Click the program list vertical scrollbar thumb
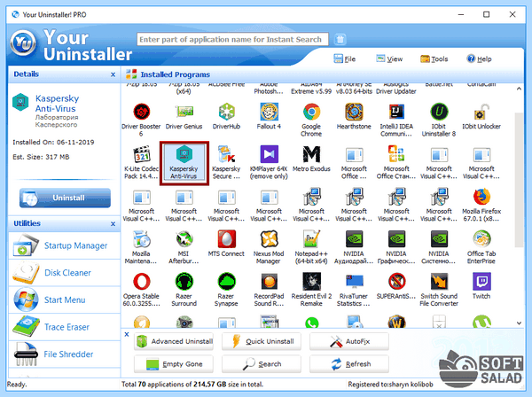The width and height of the screenshot is (532, 397). 519,180
